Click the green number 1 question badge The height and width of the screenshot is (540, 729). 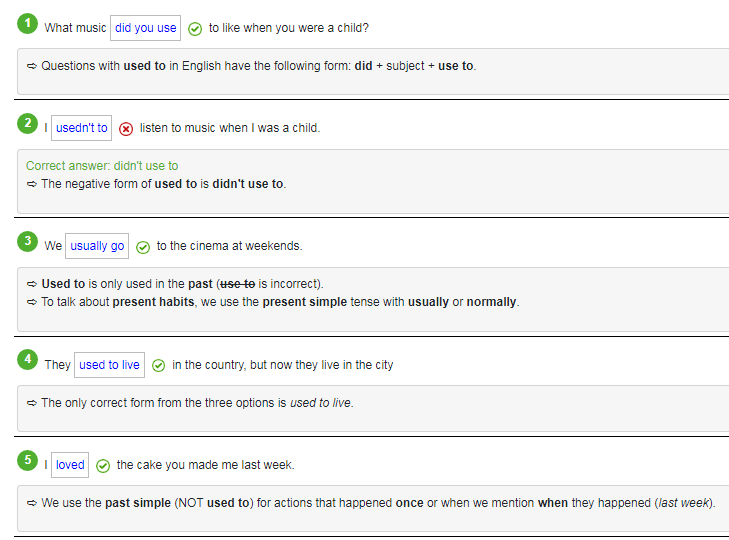tap(28, 23)
